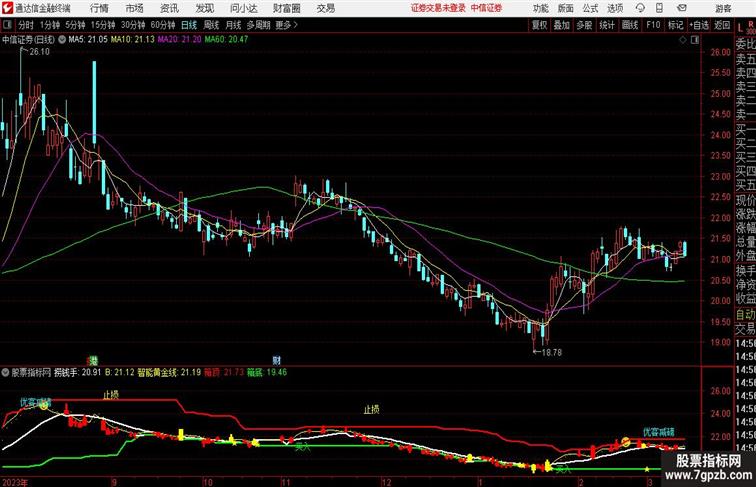The height and width of the screenshot is (487, 756).
Task: Open the 版面 menu
Action: click(x=566, y=8)
